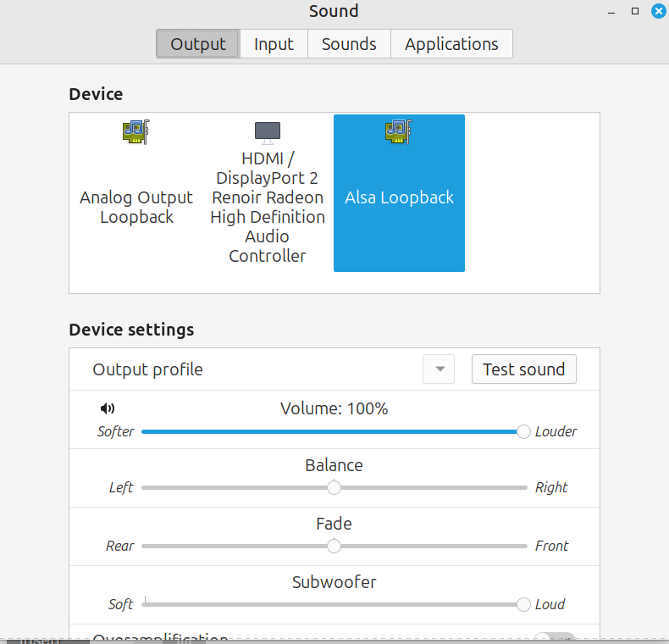Click the Balance slider handle
The height and width of the screenshot is (644, 669).
click(x=334, y=488)
